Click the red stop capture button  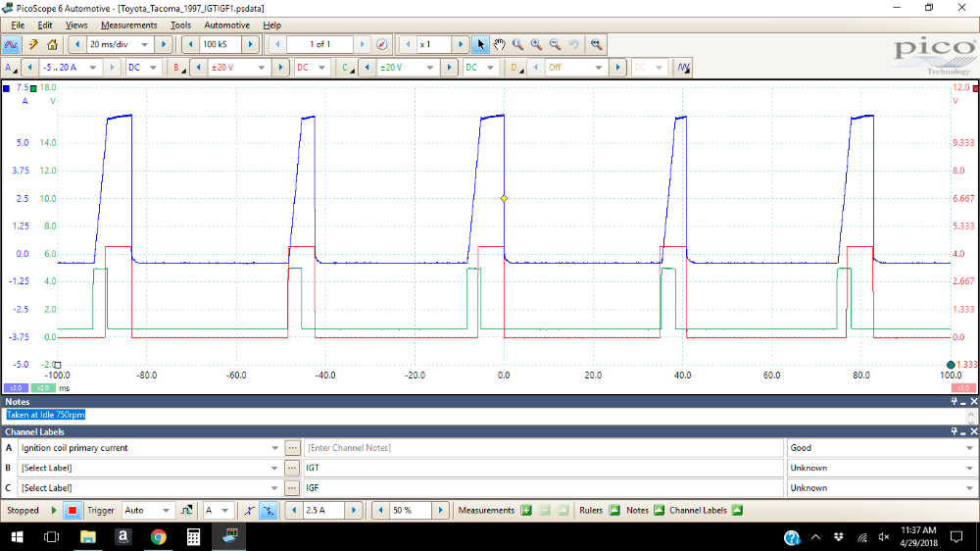tap(72, 511)
